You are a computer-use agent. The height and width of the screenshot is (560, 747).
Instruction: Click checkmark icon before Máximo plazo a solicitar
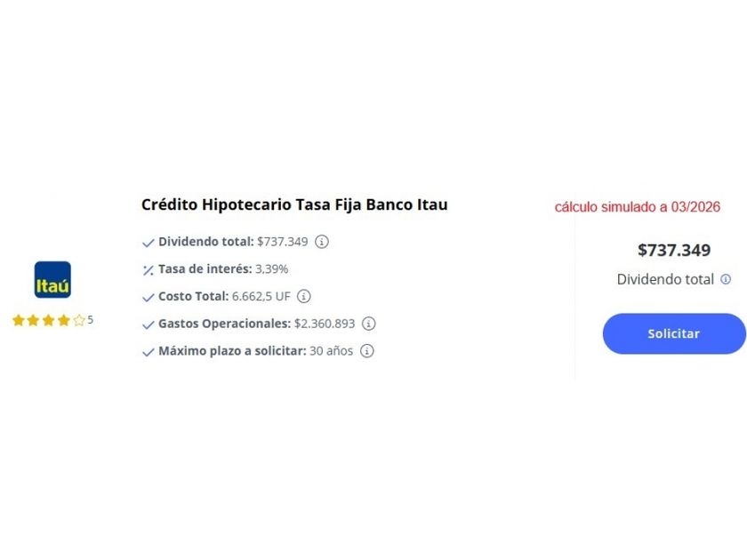point(149,352)
